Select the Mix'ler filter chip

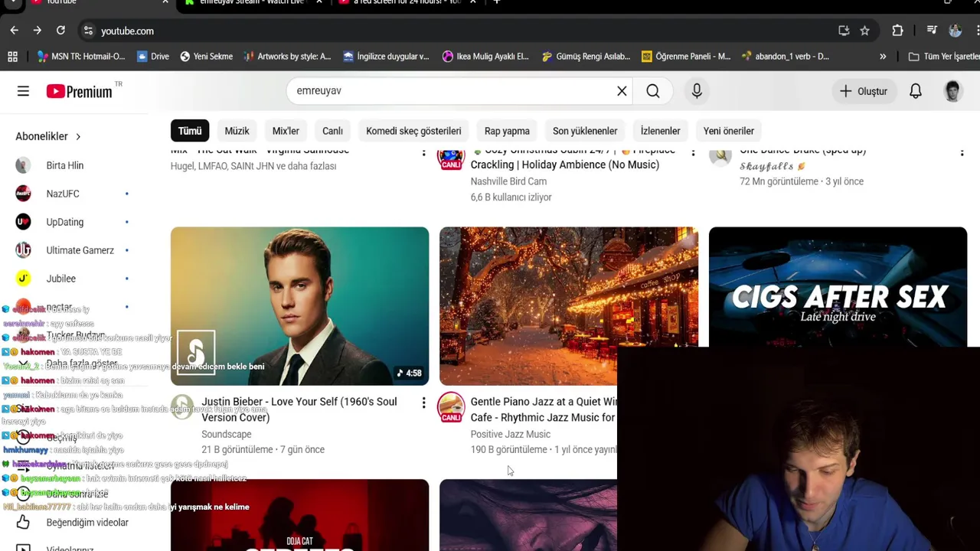pos(286,131)
